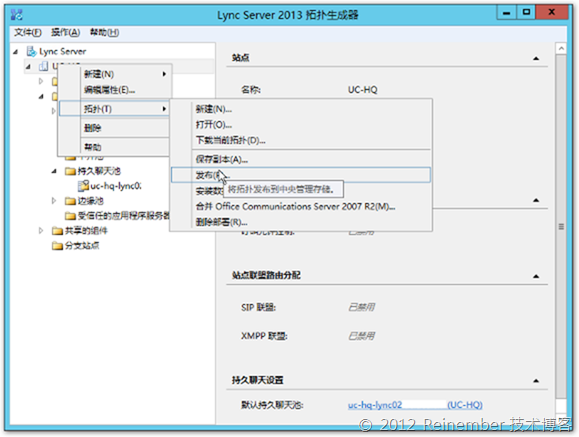The image size is (579, 437).
Task: Select 删除部署(R)... in the submenu
Action: point(301,222)
